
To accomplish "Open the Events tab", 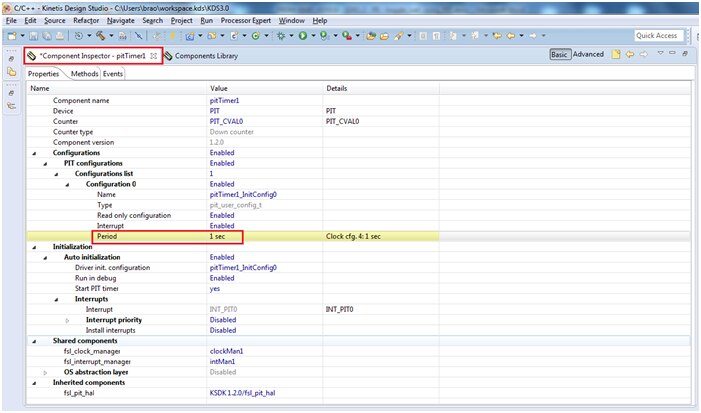I will pos(113,74).
